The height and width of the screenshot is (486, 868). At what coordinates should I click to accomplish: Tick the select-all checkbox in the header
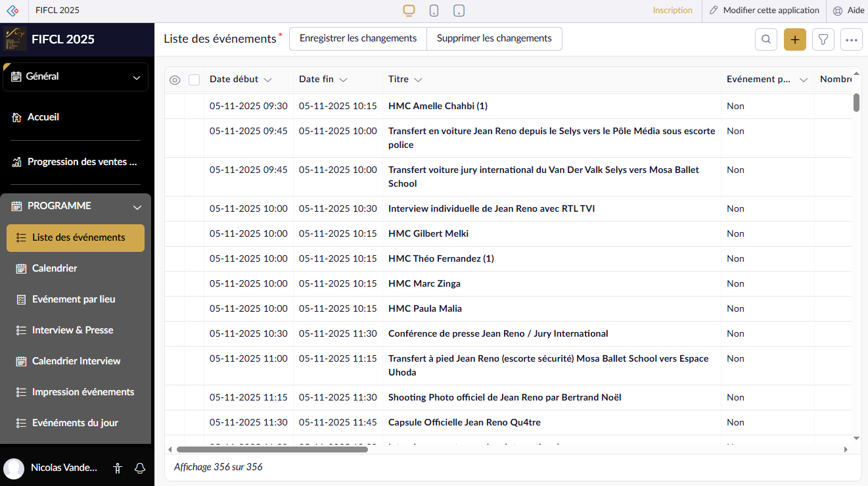coord(194,80)
